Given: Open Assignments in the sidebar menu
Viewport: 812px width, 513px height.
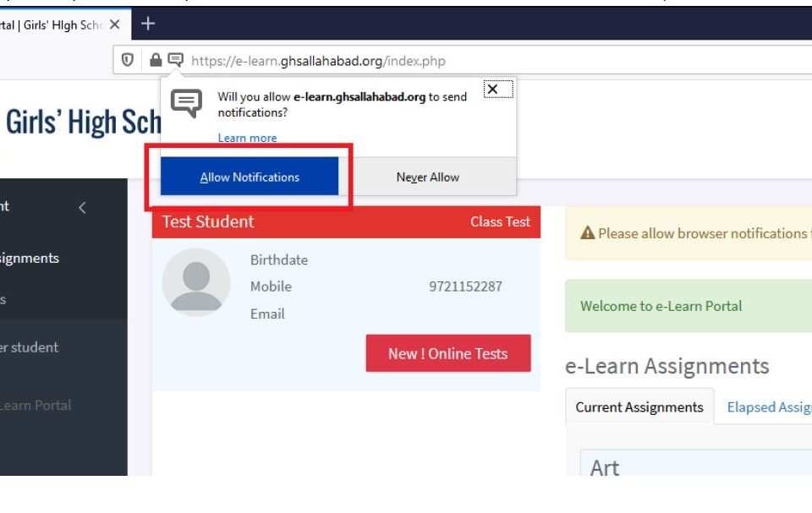Looking at the screenshot, I should pyautogui.click(x=30, y=259).
